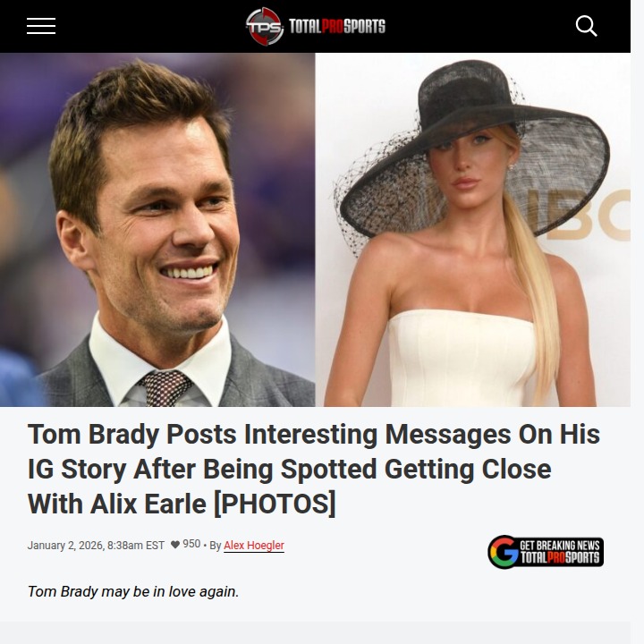The height and width of the screenshot is (644, 644).
Task: Click the photo of the woman in black hat
Action: click(473, 230)
